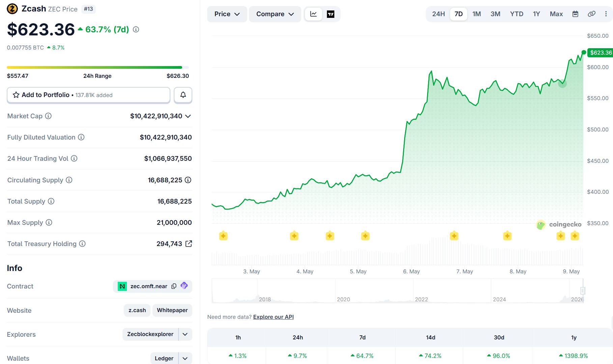Open the z.cash website link
613x364 pixels.
coord(137,310)
